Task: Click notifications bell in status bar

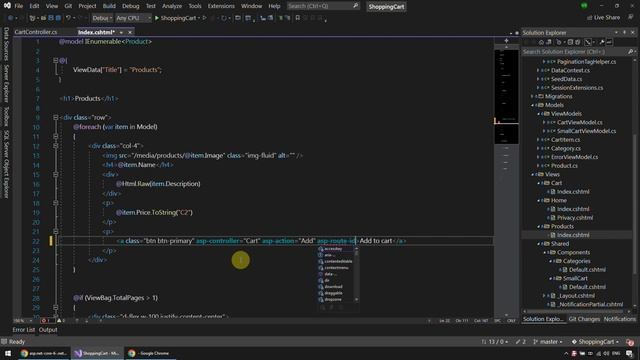Action: [630, 342]
